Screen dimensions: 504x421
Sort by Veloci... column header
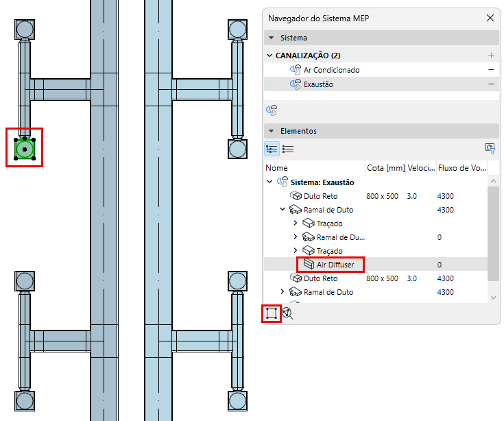point(421,168)
